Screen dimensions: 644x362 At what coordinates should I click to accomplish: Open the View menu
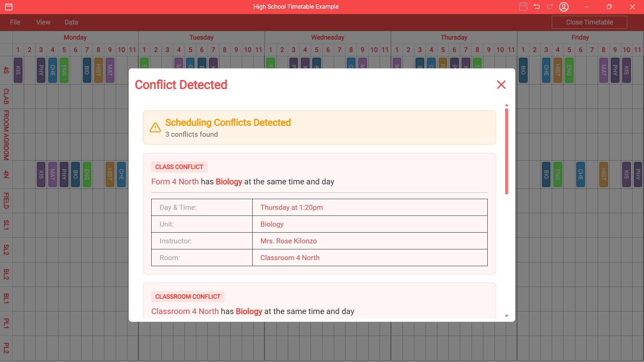click(x=43, y=22)
